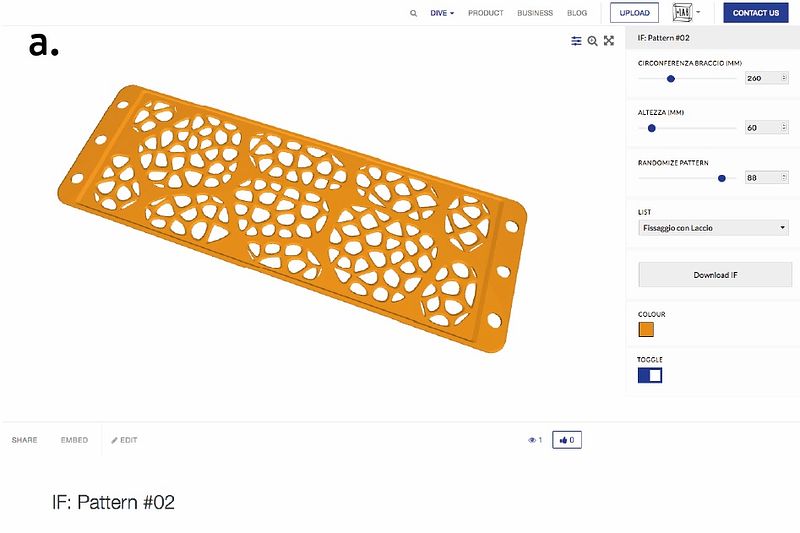The width and height of the screenshot is (800, 533).
Task: Enter fullscreen with the expand arrows icon
Action: pyautogui.click(x=609, y=41)
